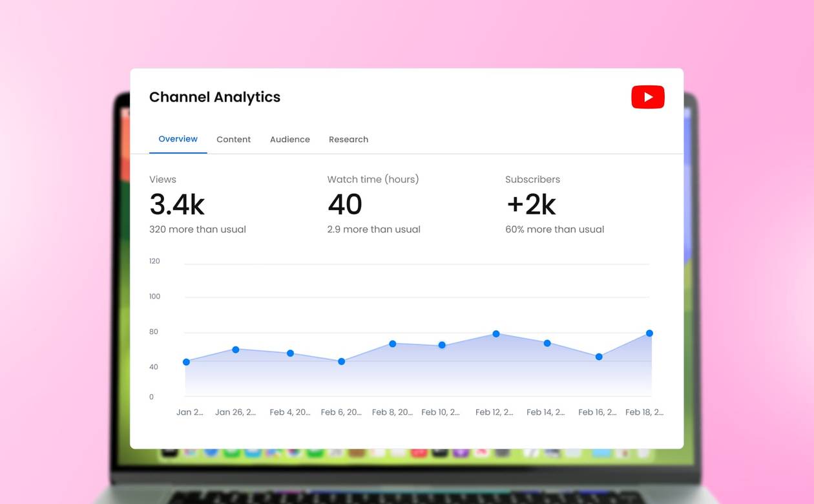The width and height of the screenshot is (814, 504).
Task: Click the 'Feb 8, 20...' axis date label
Action: pyautogui.click(x=393, y=412)
